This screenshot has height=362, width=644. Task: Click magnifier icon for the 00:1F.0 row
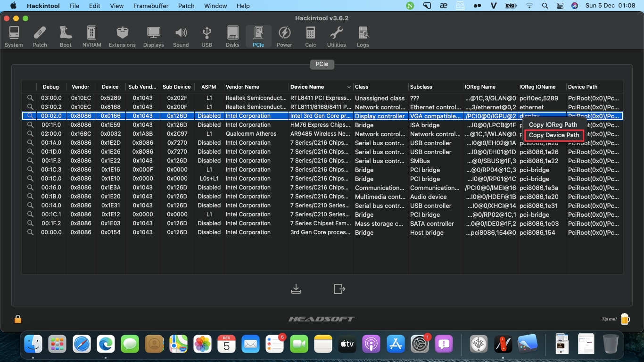(x=30, y=125)
